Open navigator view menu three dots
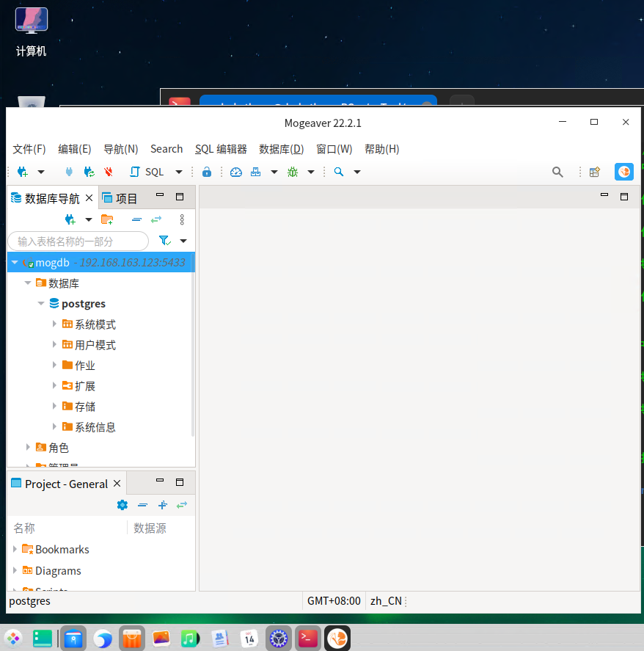This screenshot has width=644, height=651. pos(182,219)
